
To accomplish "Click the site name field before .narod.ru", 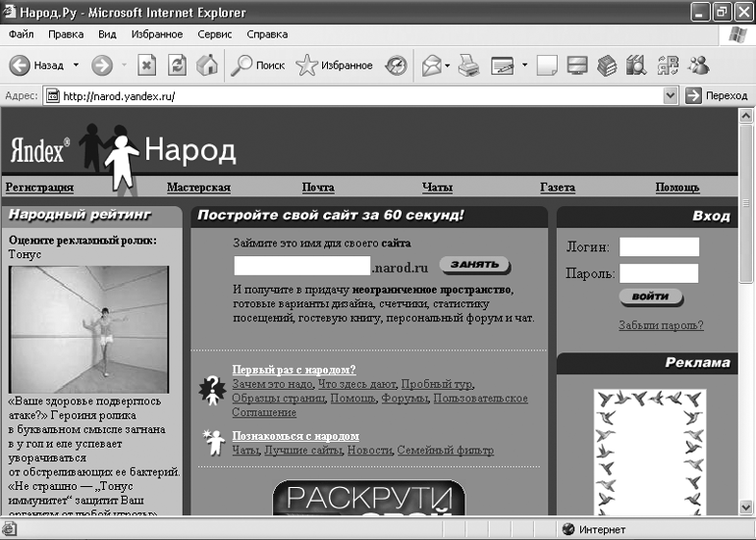I will pyautogui.click(x=301, y=265).
